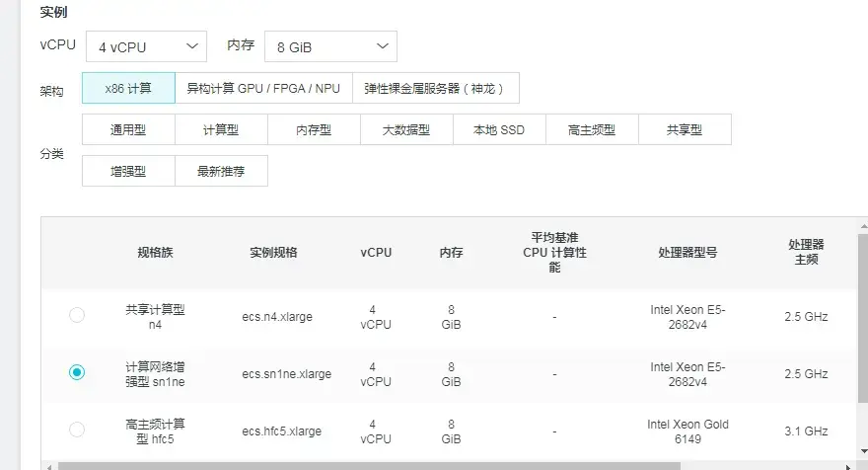The image size is (868, 470).
Task: Click the scroll right arrow of table
Action: pos(847,467)
